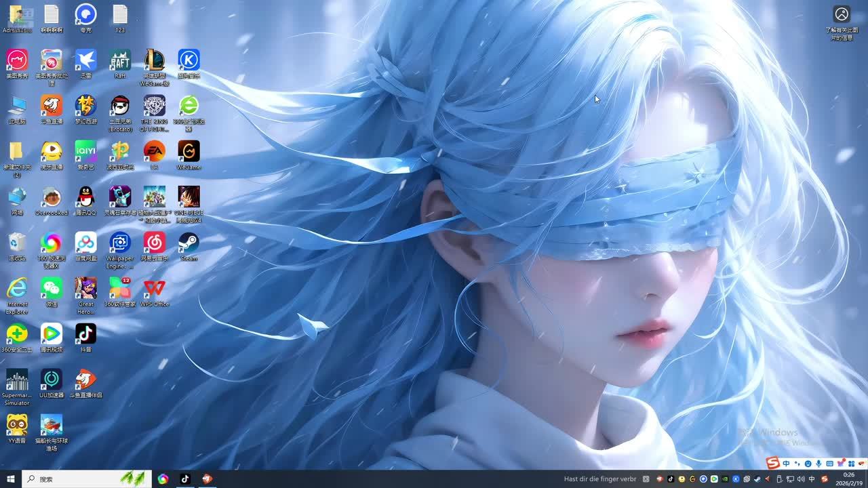
Task: Open the Overcooked game shortcut
Action: click(x=52, y=198)
